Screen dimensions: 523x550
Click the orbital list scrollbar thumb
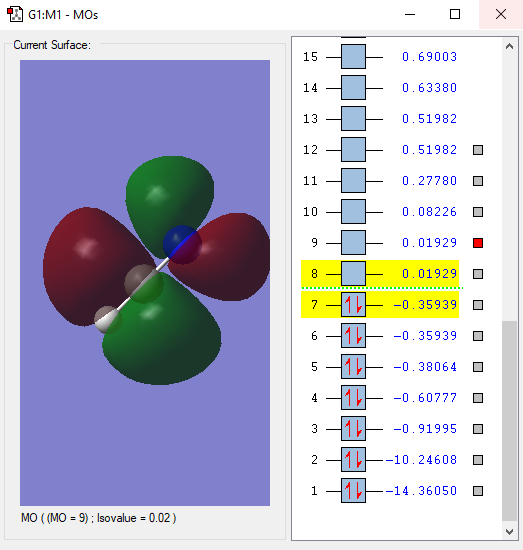point(510,421)
